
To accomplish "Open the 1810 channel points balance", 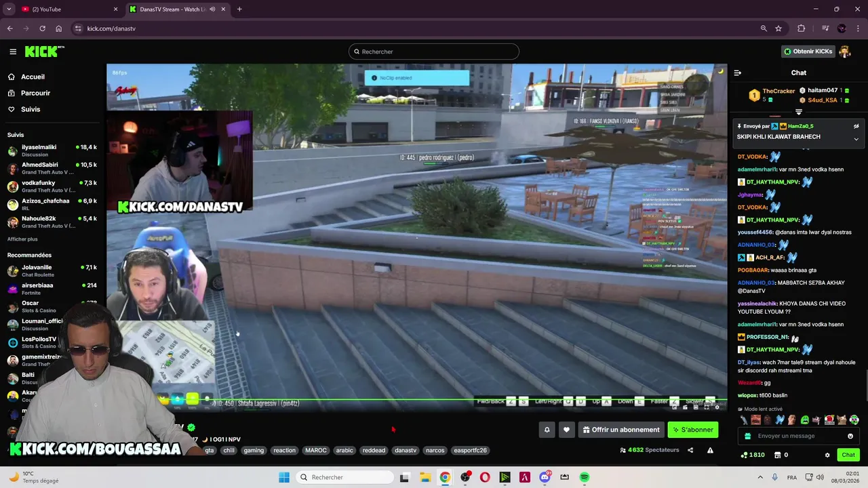I will pos(753,455).
